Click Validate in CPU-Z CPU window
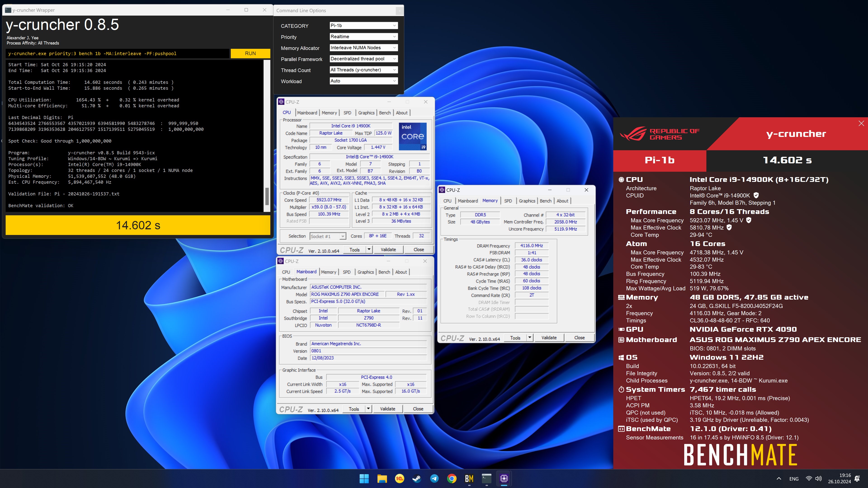This screenshot has width=868, height=488. click(x=388, y=250)
